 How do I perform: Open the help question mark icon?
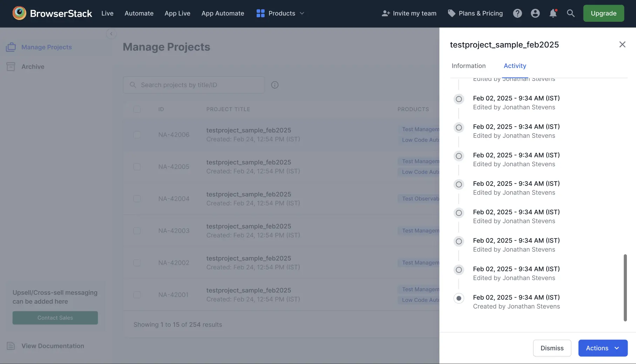point(517,13)
